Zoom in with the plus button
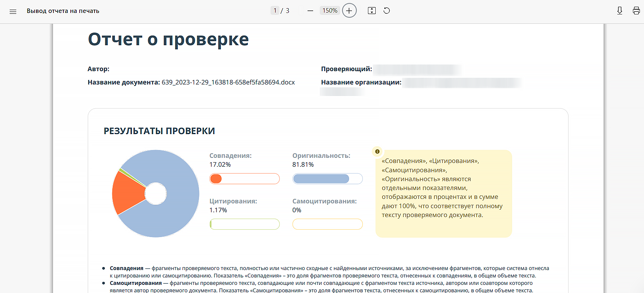Image resolution: width=644 pixels, height=293 pixels. tap(349, 11)
